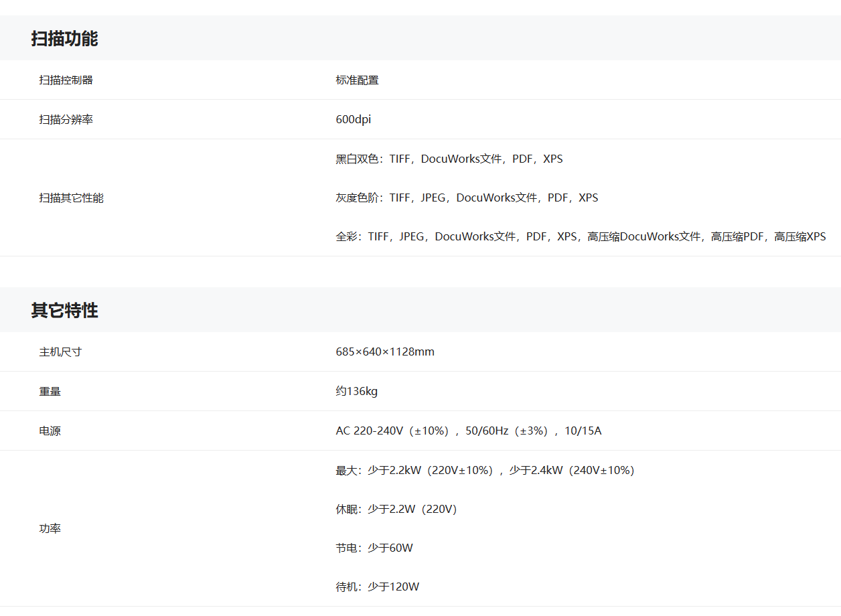Click the AC 220-240V power supply value
Screen dimensions: 841x616
coord(468,431)
